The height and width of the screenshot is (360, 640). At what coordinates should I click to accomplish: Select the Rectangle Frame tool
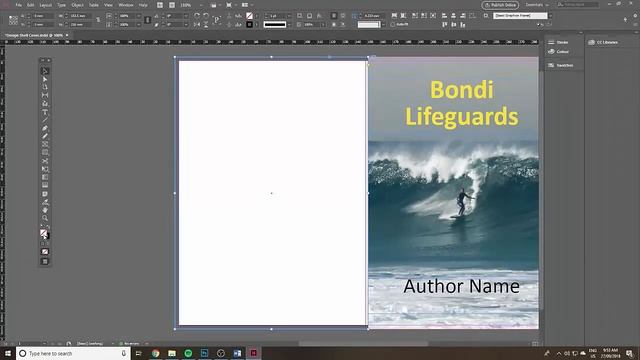[x=45, y=144]
